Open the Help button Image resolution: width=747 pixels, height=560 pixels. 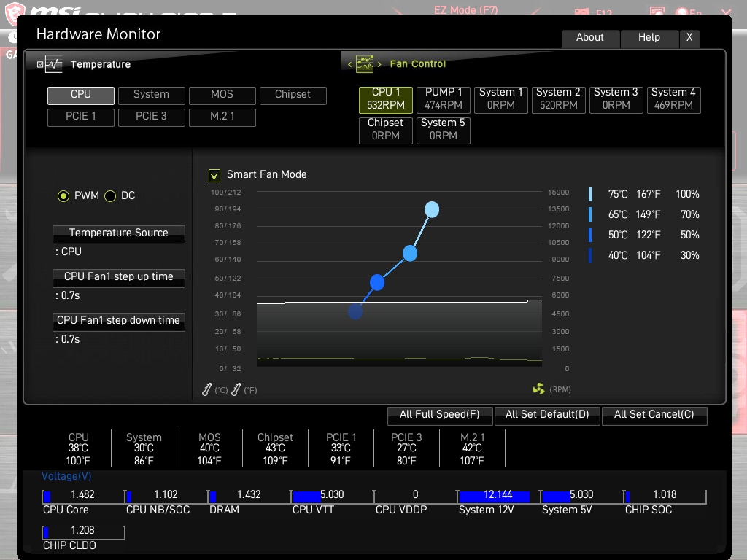coord(649,38)
